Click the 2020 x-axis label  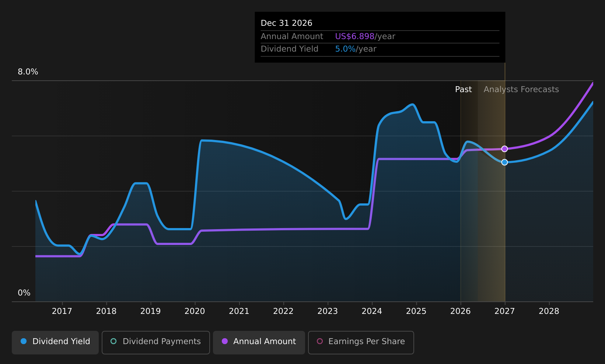coord(195,311)
